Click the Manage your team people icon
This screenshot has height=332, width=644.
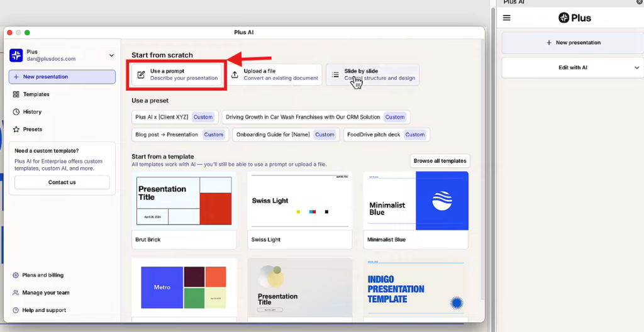(x=16, y=293)
